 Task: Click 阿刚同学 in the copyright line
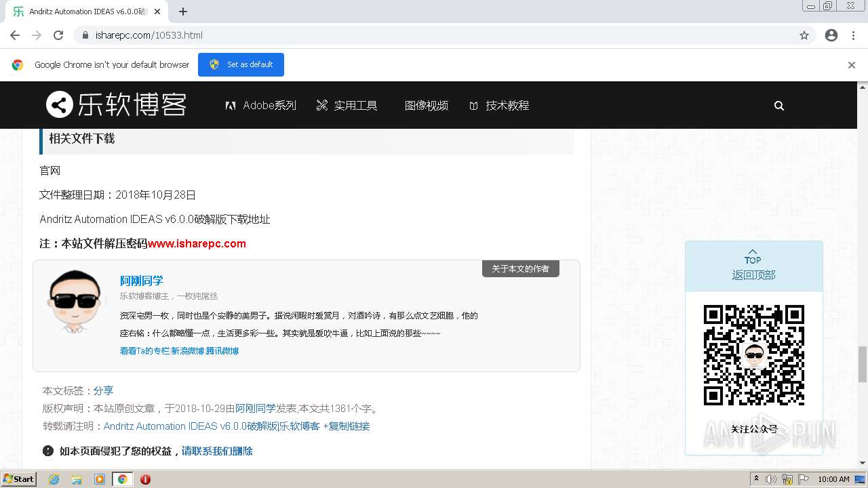[x=256, y=409]
